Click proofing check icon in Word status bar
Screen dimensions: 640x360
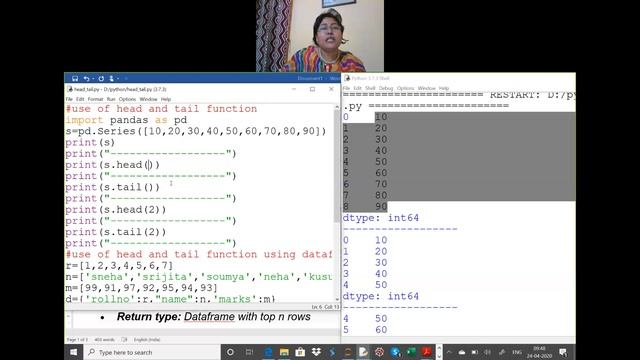click(x=124, y=340)
